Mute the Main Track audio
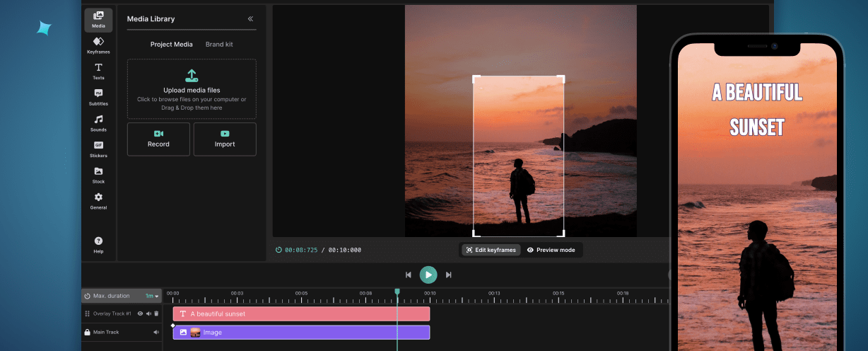The image size is (868, 351). [156, 332]
